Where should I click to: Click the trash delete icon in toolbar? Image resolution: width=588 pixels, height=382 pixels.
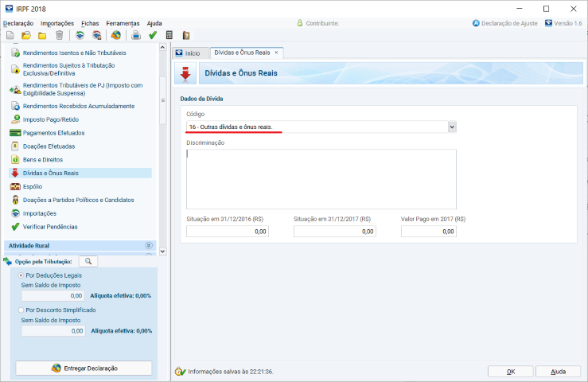click(x=59, y=36)
